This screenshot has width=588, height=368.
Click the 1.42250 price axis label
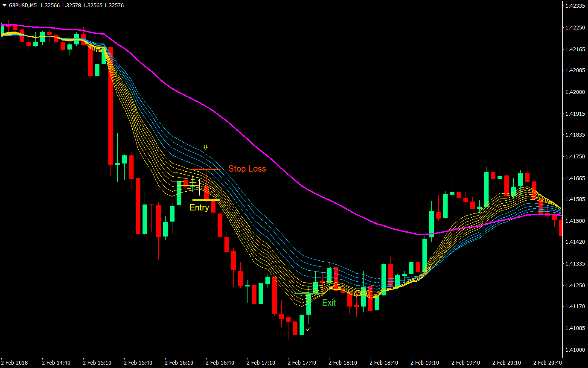click(574, 28)
